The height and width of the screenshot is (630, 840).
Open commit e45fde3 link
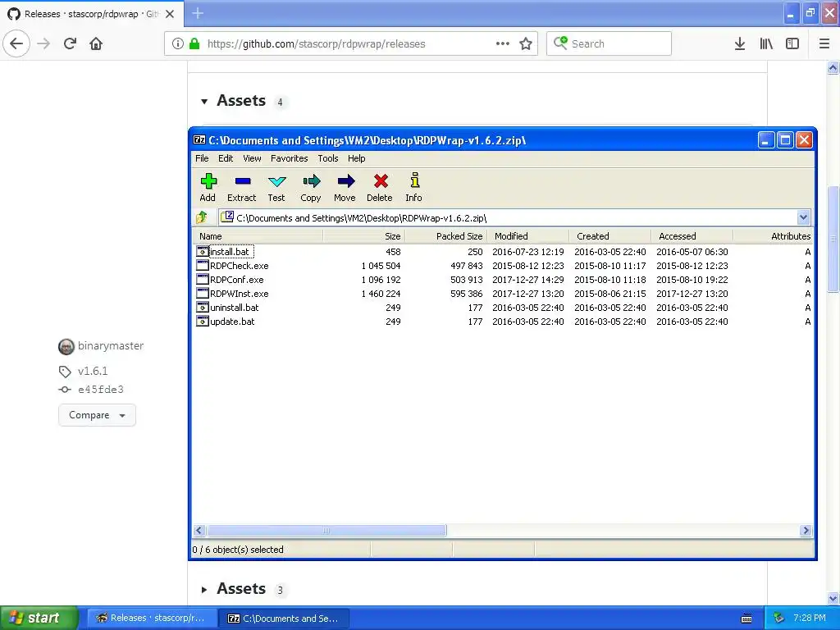[101, 390]
